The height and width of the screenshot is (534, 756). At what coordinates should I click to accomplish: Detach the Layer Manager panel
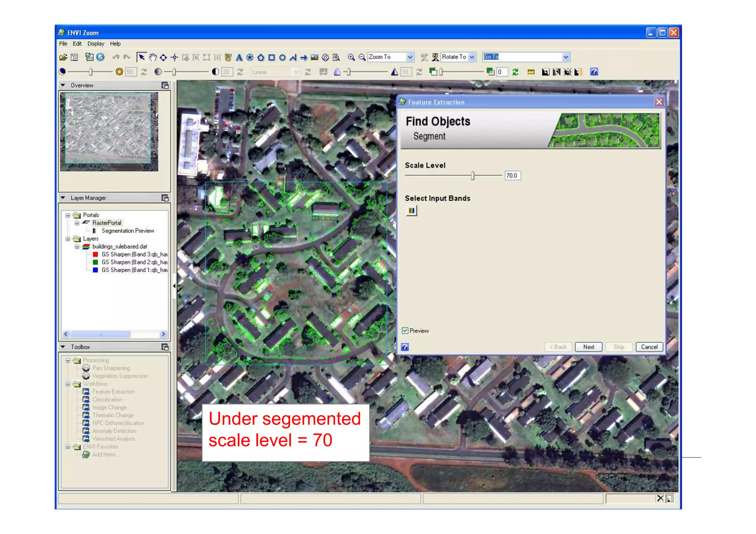pos(165,198)
